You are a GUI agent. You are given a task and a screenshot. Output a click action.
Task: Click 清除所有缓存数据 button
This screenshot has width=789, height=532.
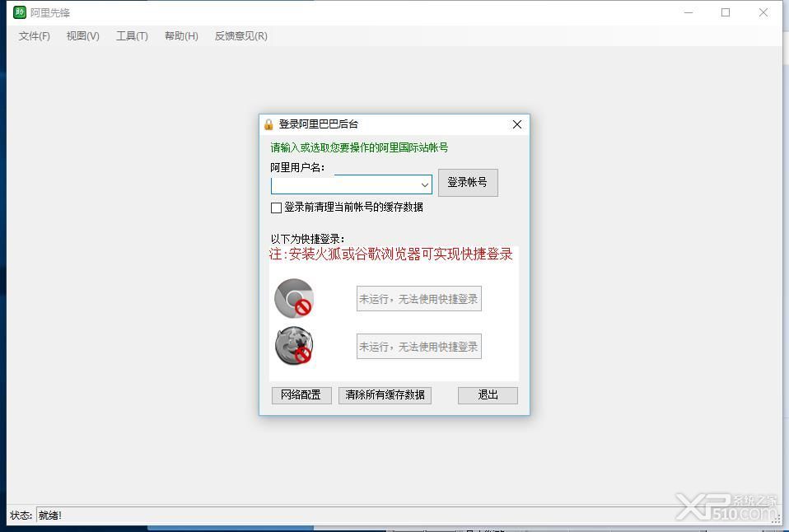(385, 395)
